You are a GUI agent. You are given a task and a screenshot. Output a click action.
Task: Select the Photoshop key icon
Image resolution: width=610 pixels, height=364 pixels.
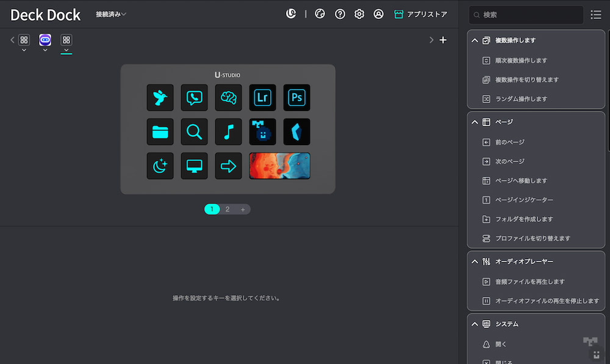click(x=296, y=98)
